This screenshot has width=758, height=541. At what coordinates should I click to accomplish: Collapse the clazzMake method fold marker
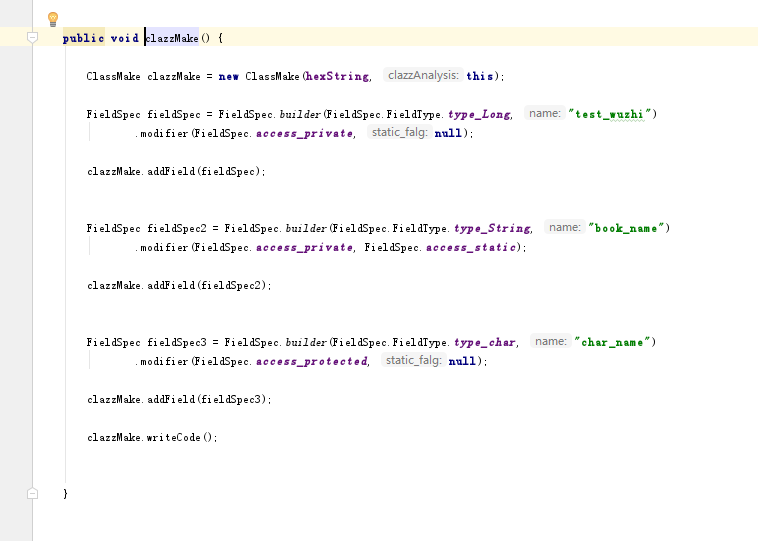click(x=32, y=37)
